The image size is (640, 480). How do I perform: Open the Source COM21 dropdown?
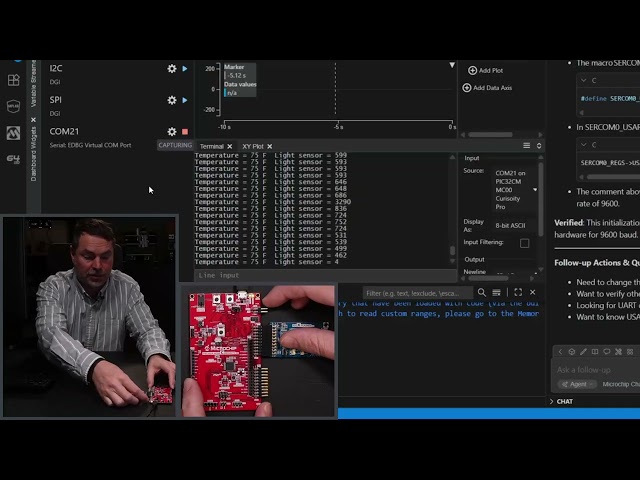[x=516, y=190]
